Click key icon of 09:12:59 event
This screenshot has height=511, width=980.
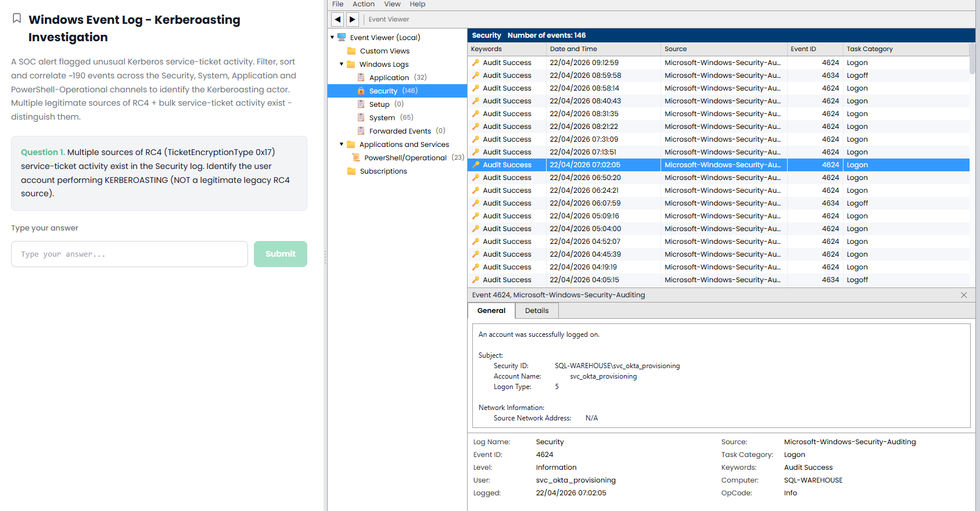tap(476, 63)
